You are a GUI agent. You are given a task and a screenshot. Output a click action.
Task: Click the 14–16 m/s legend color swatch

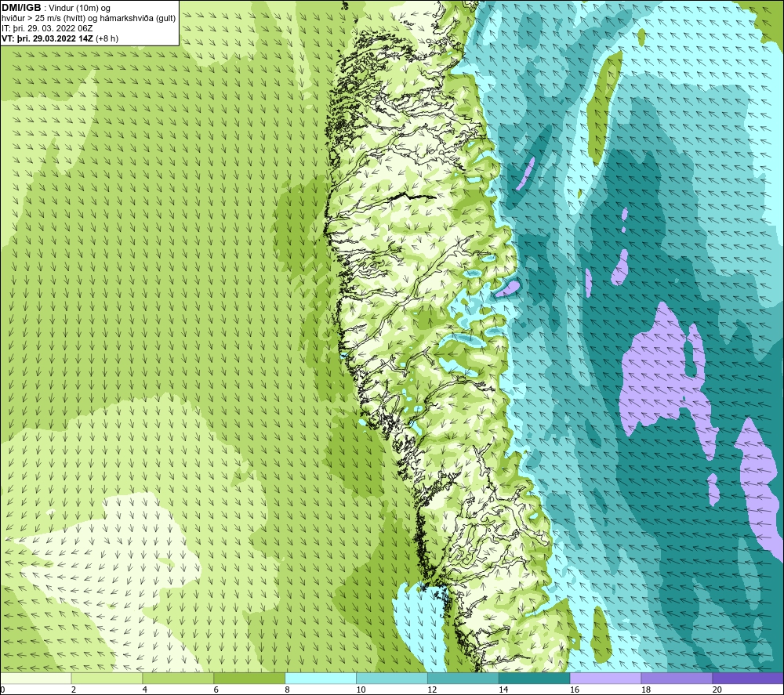point(535,679)
